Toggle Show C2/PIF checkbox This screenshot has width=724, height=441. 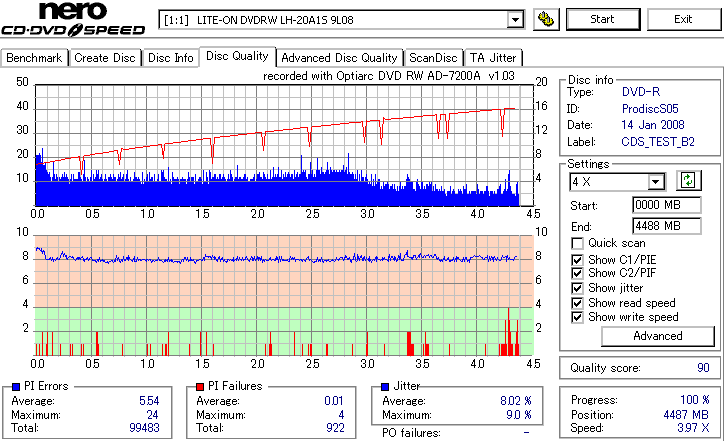(577, 273)
